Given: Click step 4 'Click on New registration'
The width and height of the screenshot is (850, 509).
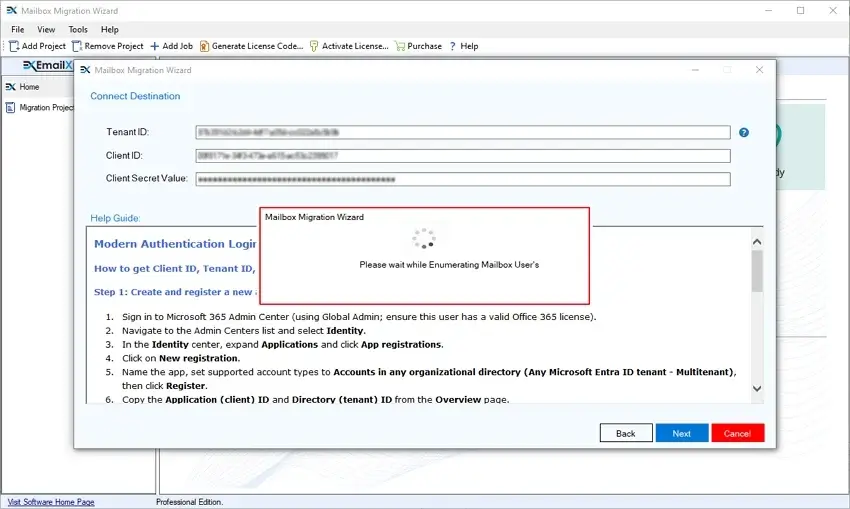Looking at the screenshot, I should (x=181, y=358).
